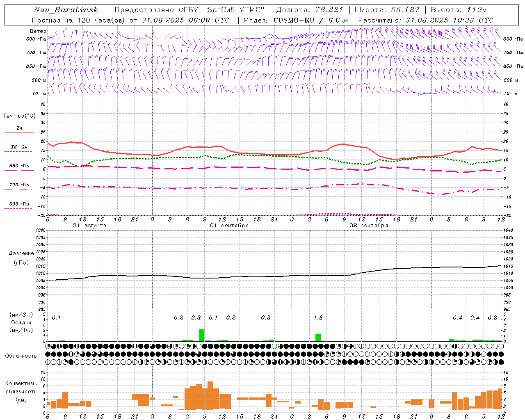Click the 850 гПа temperature legend entry
Viewport: 525px width, 420px height.
point(19,166)
